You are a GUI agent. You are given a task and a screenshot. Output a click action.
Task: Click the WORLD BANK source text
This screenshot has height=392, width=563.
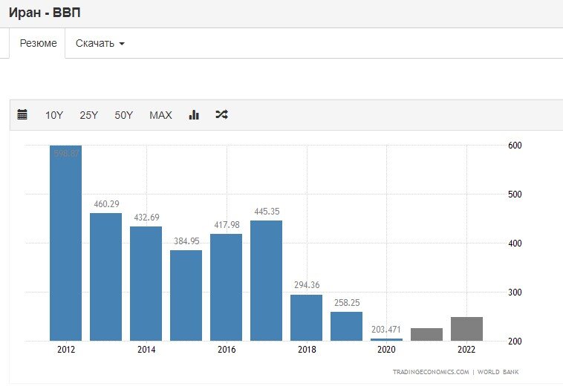[x=498, y=372]
